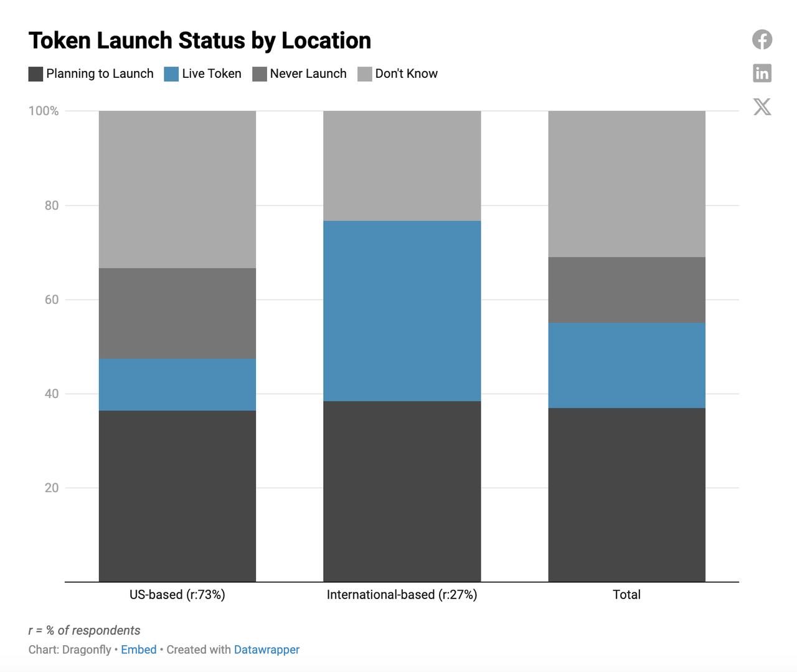Screen dimensions: 797x672
Task: Click the International-based (r:27%) axis label
Action: click(402, 595)
